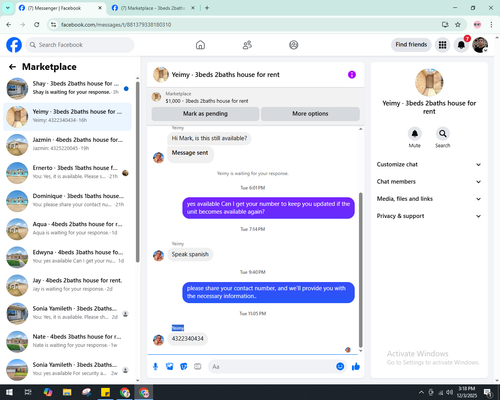This screenshot has height=400, width=500.
Task: Search in conversation using magnifier icon
Action: tap(443, 134)
